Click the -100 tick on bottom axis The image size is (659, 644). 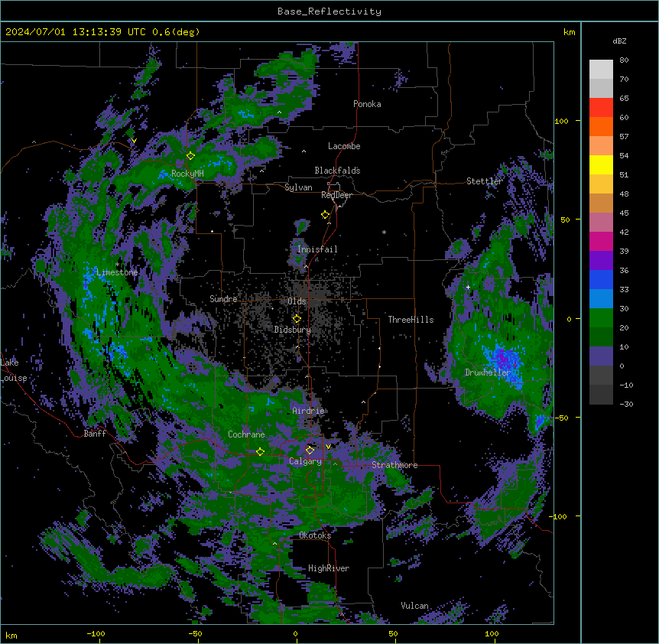click(x=96, y=633)
